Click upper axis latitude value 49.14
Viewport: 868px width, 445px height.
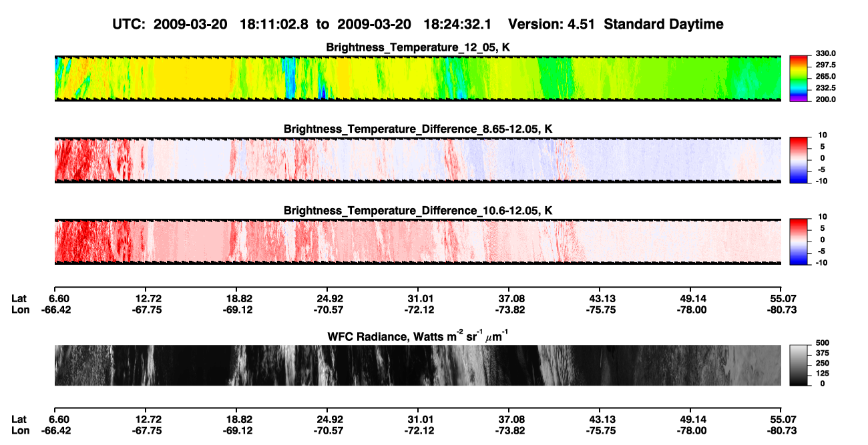(x=690, y=298)
